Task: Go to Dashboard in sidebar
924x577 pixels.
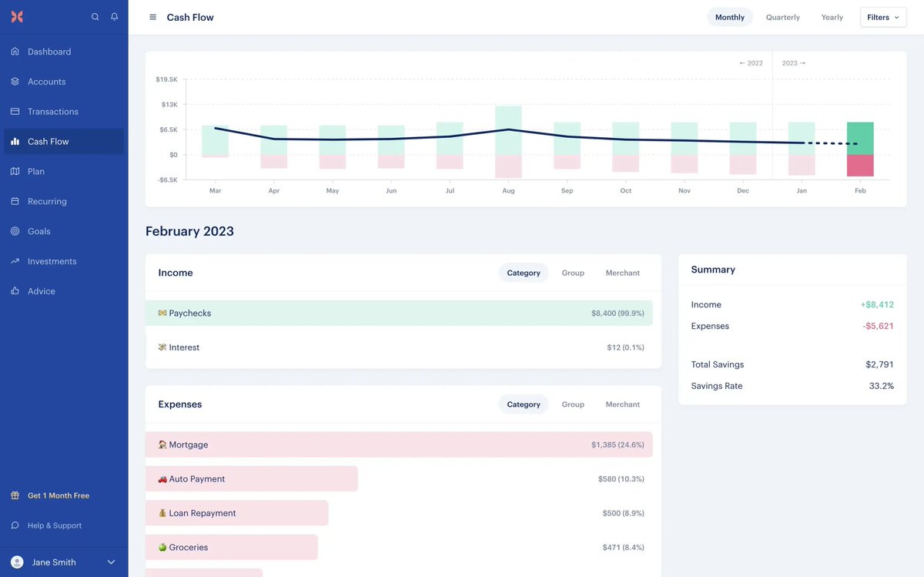Action: tap(64, 52)
